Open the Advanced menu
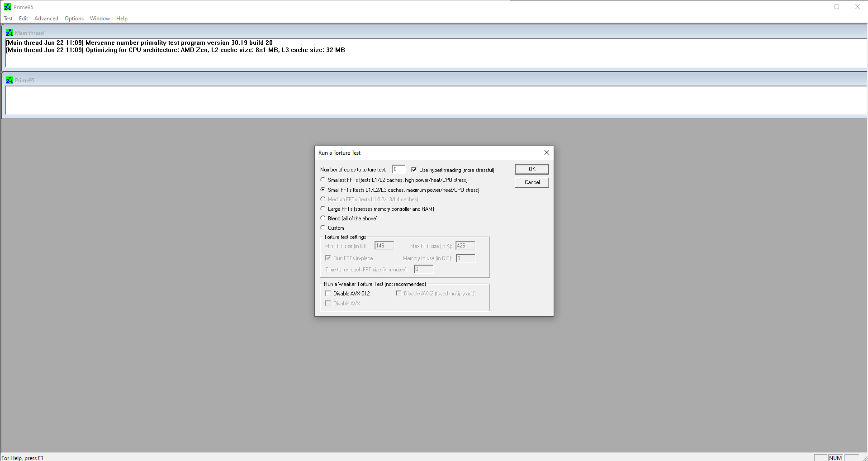Screen dimensions: 868x461 pyautogui.click(x=46, y=19)
